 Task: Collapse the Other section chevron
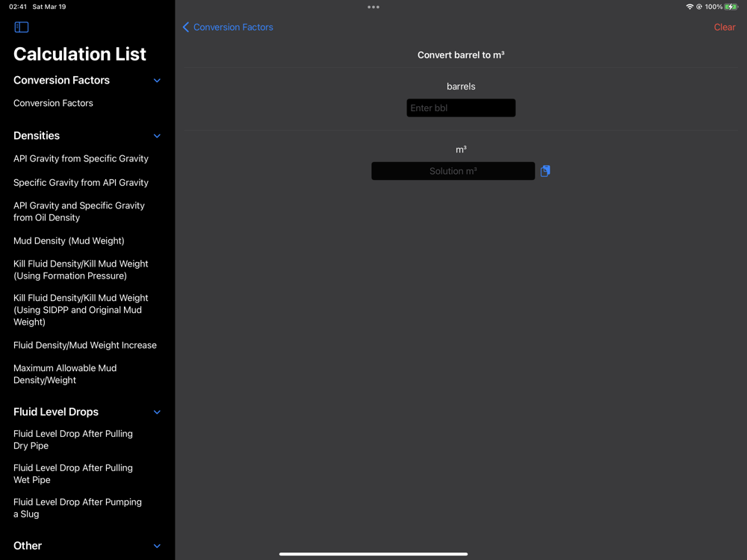pyautogui.click(x=157, y=546)
